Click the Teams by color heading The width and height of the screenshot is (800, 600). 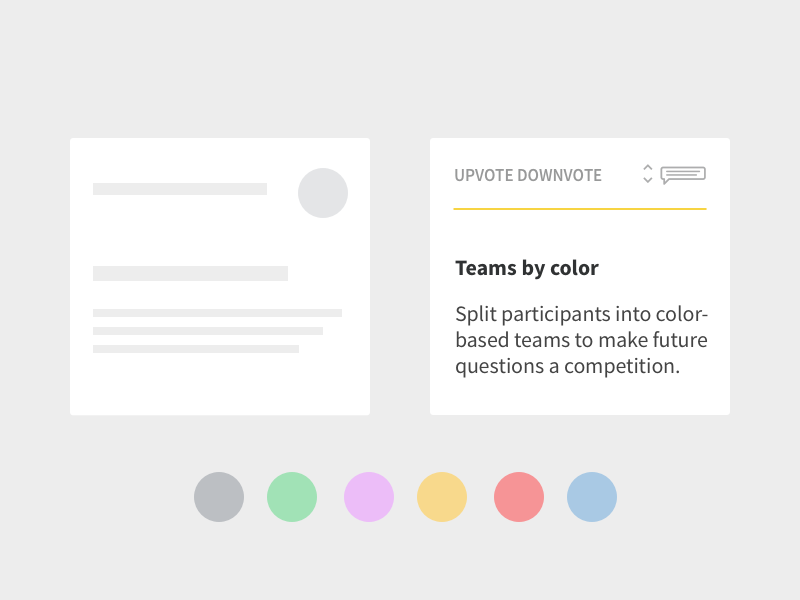point(527,268)
